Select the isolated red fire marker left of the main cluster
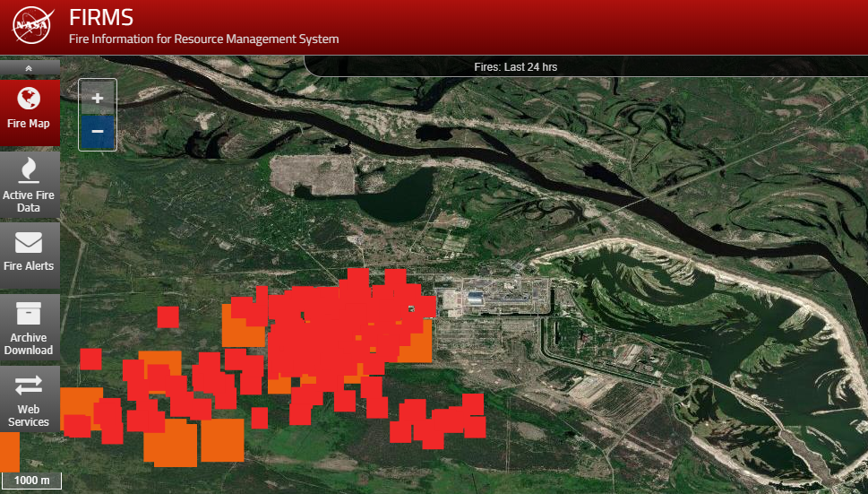The image size is (868, 494). coord(168,317)
